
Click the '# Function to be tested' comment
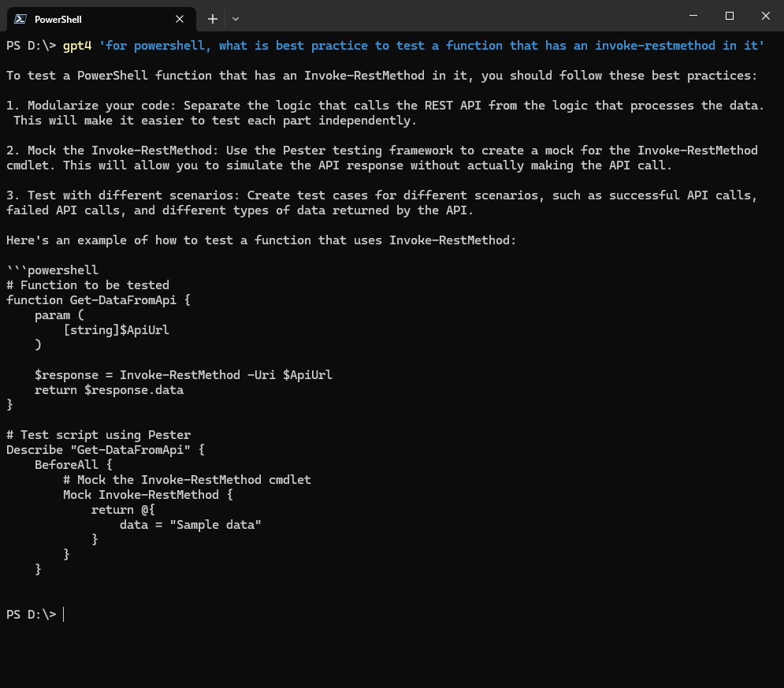pos(87,285)
